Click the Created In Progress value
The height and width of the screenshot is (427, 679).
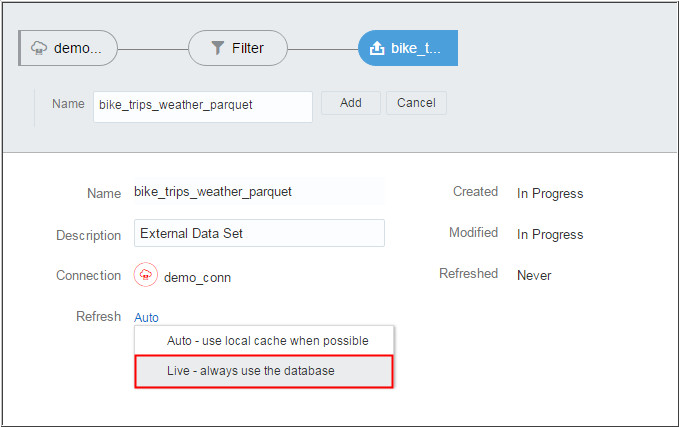tap(549, 193)
